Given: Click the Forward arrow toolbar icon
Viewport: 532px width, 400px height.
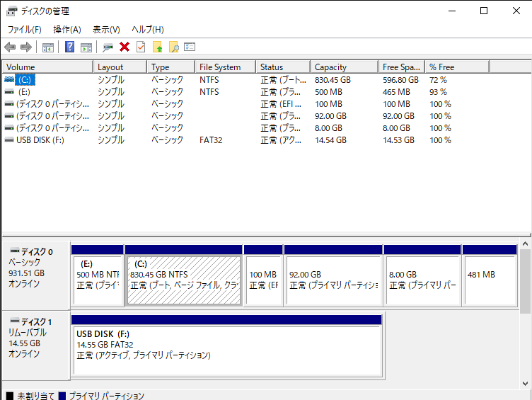Looking at the screenshot, I should tap(26, 47).
